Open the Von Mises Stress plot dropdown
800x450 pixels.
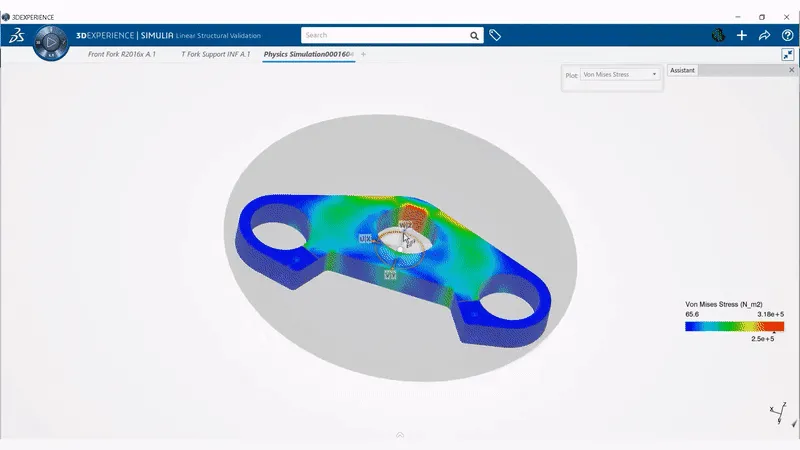(620, 74)
